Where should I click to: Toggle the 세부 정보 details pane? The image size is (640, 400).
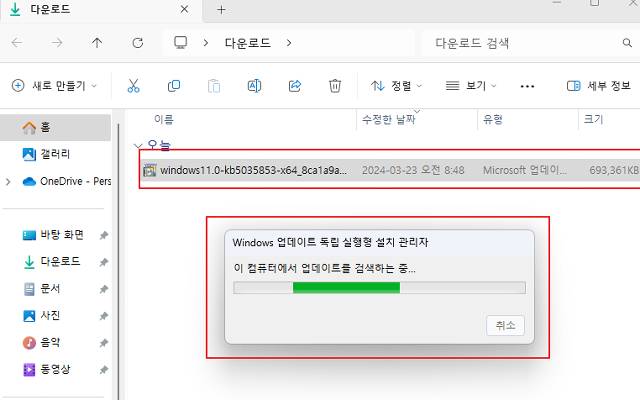[x=598, y=86]
